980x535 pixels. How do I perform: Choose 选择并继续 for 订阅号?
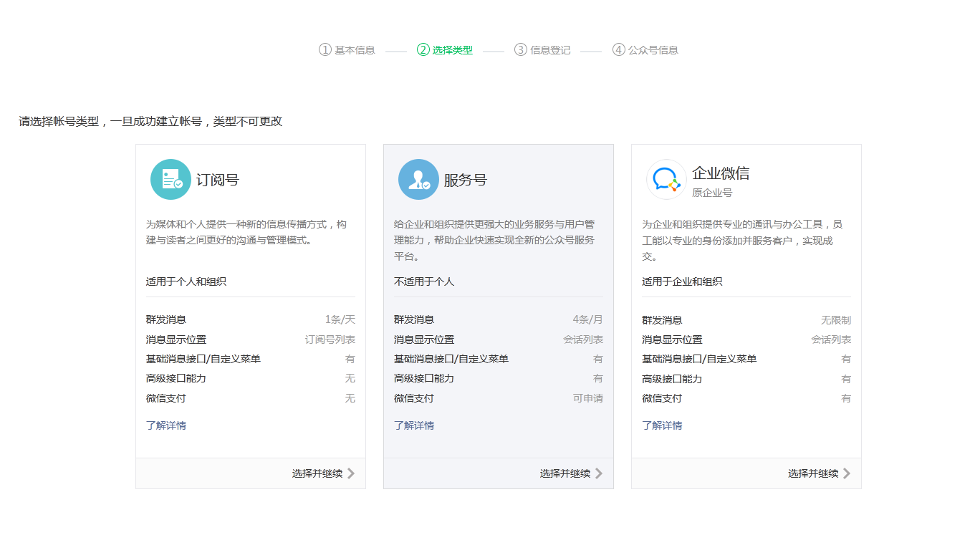pyautogui.click(x=317, y=473)
